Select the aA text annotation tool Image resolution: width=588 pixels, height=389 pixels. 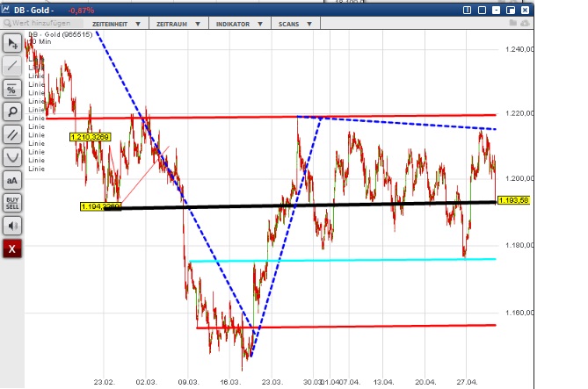click(x=12, y=180)
